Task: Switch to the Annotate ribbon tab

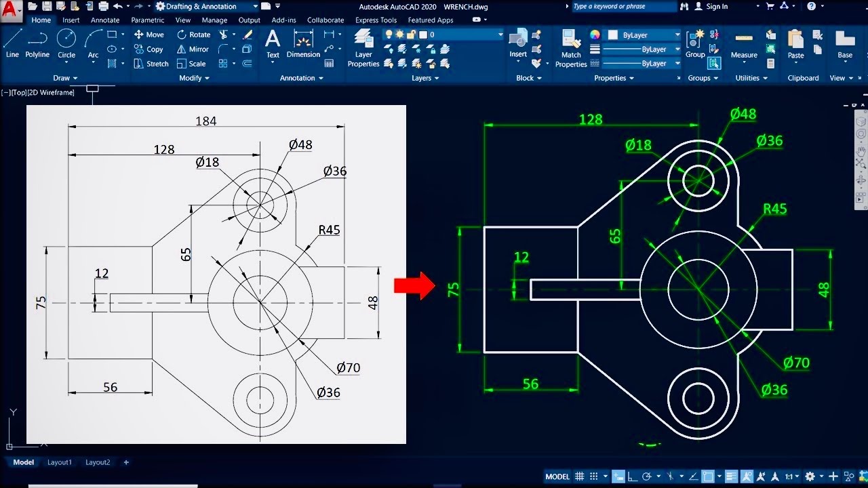Action: (105, 20)
